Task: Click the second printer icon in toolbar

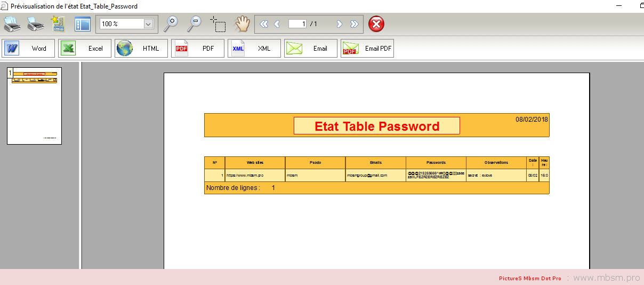Action: click(35, 24)
